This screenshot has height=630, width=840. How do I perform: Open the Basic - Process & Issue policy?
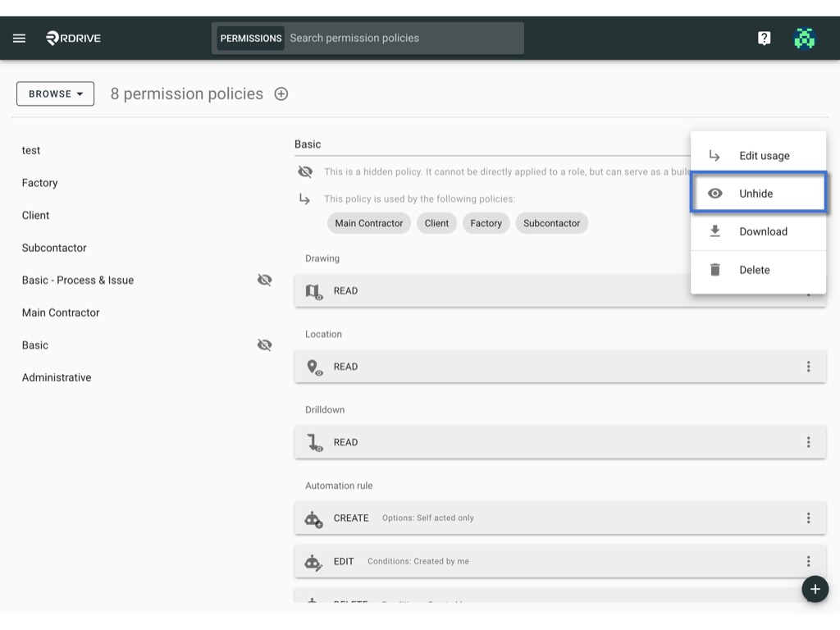[78, 281]
